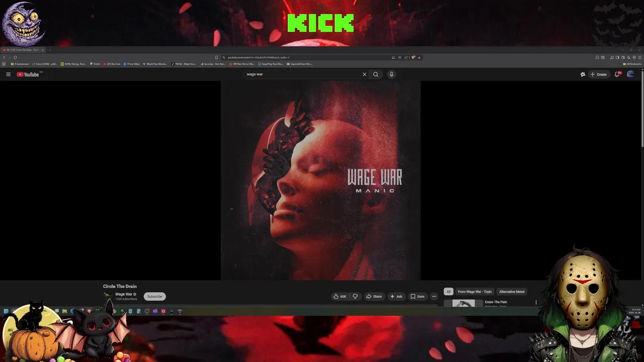The width and height of the screenshot is (644, 362).
Task: Open the Soap2Day bookmark
Action: point(271,64)
